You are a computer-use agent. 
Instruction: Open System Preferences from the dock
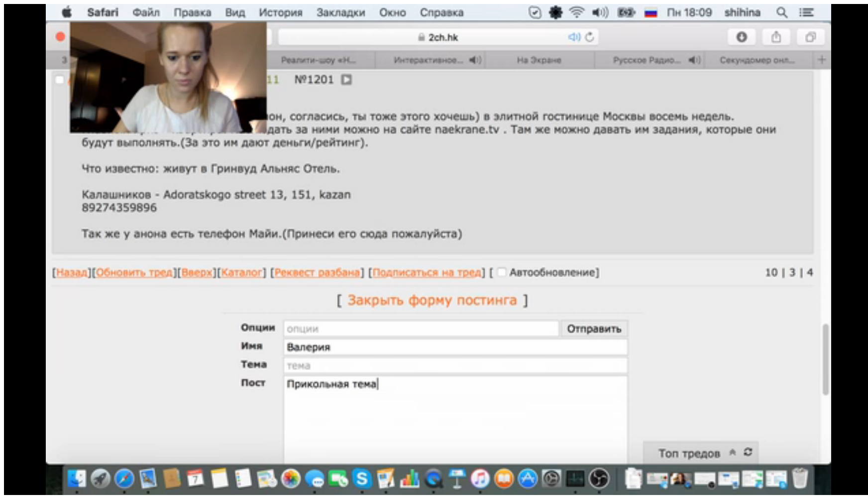552,479
